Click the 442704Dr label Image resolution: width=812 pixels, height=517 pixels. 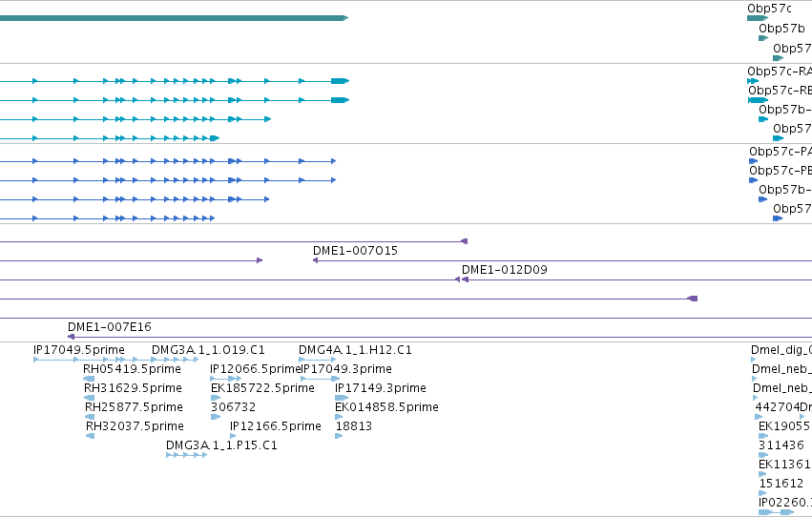783,407
